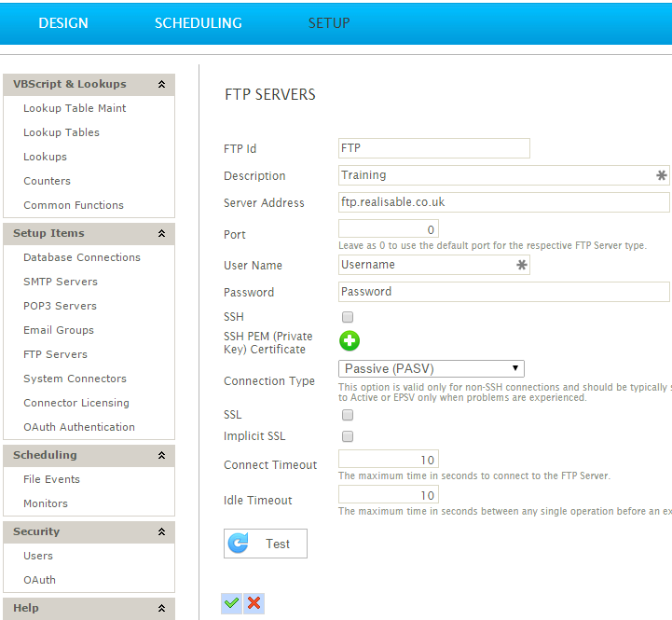
Task: Switch to the Design tab
Action: tap(63, 23)
